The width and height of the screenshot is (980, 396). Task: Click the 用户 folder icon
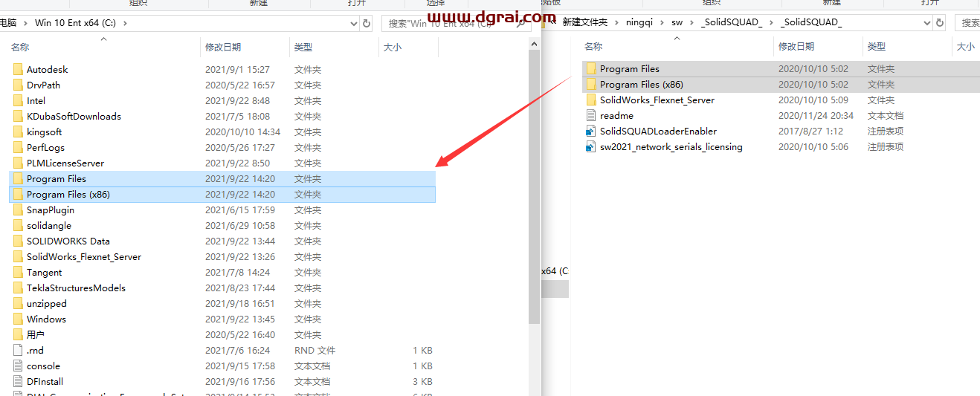point(19,335)
